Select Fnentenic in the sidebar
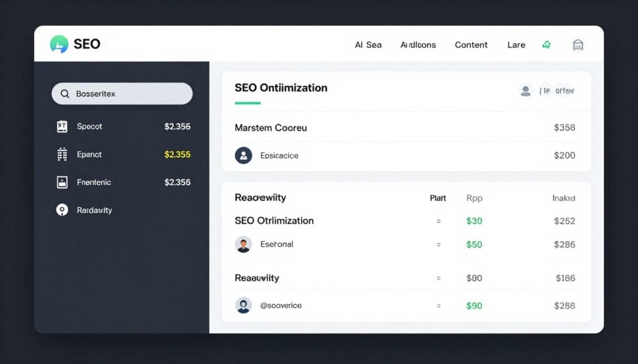This screenshot has height=364, width=638. coord(93,182)
